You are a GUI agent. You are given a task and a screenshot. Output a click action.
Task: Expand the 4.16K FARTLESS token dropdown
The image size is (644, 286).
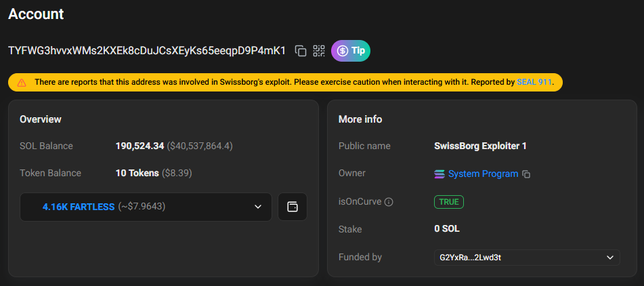[x=146, y=207]
